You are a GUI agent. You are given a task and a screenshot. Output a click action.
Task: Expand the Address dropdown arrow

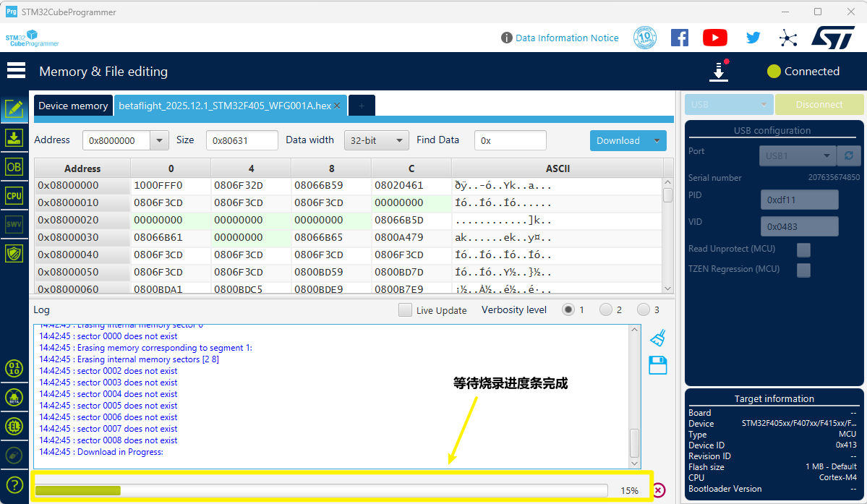pos(160,140)
